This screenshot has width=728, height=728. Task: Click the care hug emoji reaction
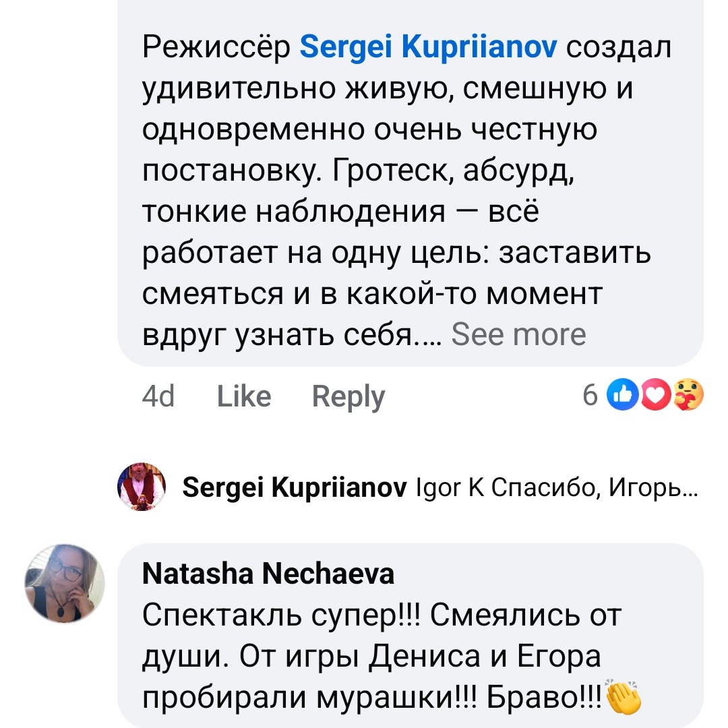coord(687,396)
